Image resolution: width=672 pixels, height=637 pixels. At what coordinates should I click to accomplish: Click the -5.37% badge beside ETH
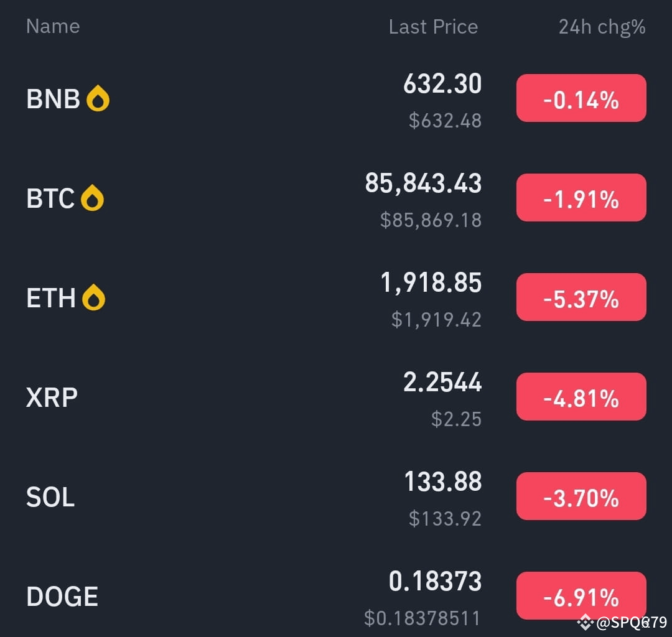[581, 297]
